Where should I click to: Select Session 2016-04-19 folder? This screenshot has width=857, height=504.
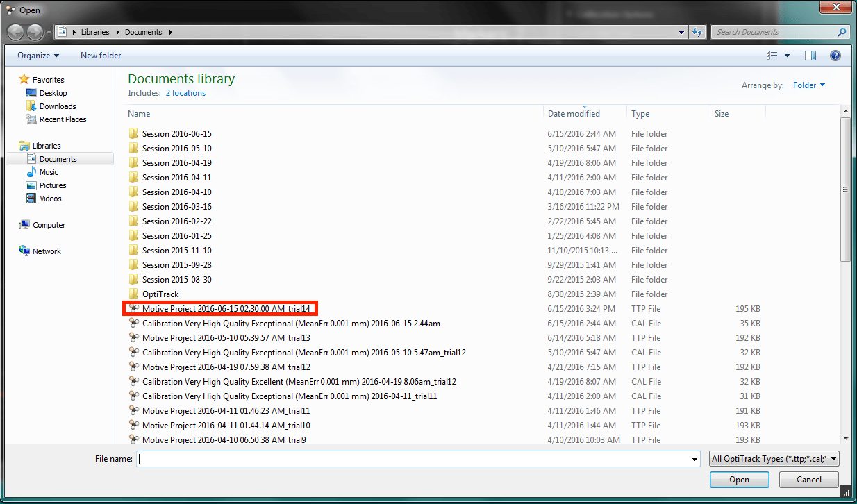pyautogui.click(x=177, y=162)
